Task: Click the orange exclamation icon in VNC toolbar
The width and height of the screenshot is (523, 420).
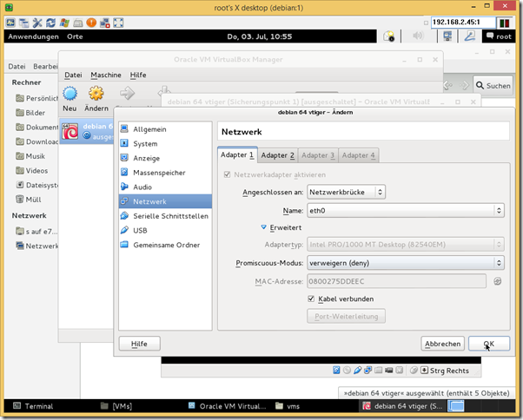Action: coord(91,23)
